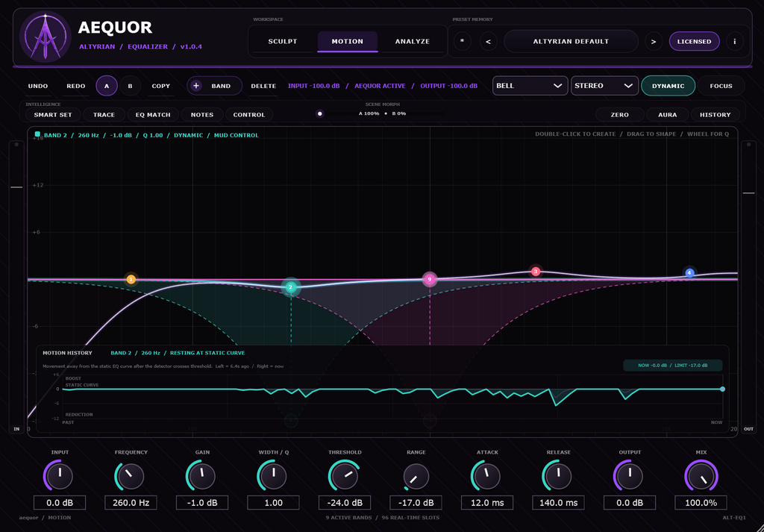764x532 pixels.
Task: Switch to the Sculpt workspace tab
Action: coord(283,41)
